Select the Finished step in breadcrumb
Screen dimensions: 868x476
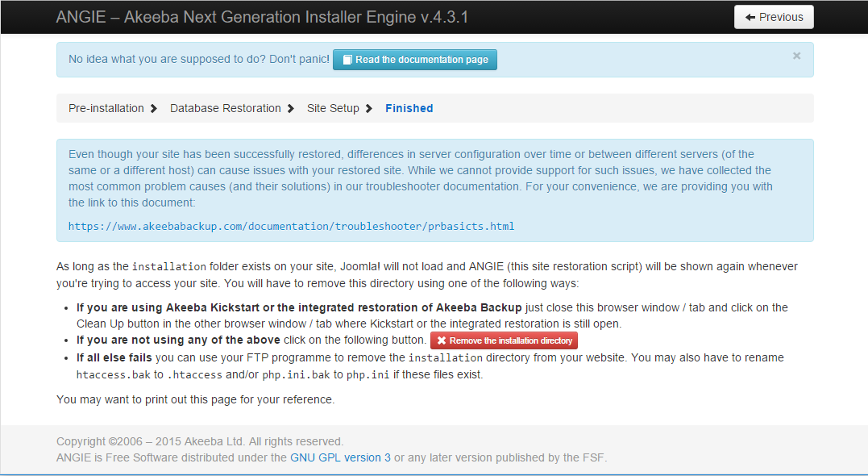409,108
